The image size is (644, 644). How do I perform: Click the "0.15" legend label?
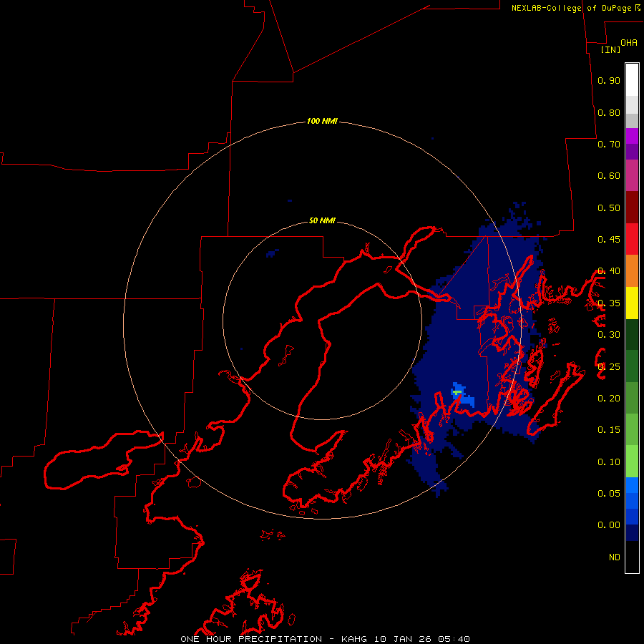(x=609, y=430)
